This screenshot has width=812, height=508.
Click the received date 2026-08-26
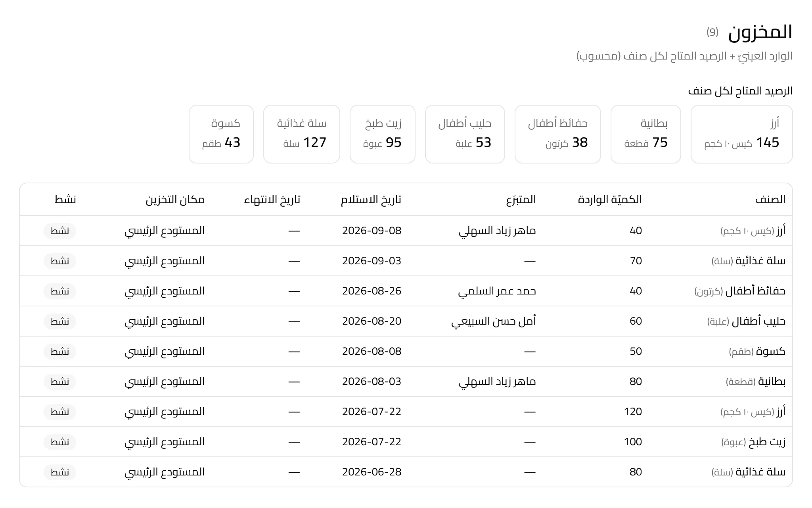372,291
